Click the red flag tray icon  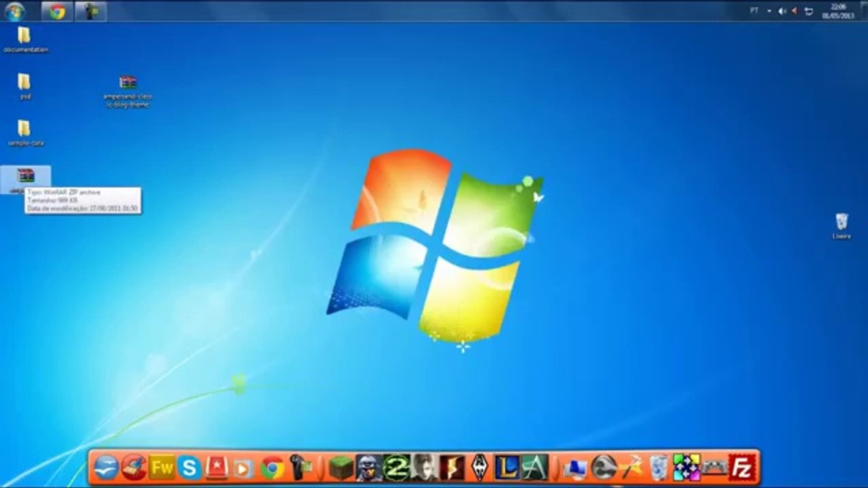(795, 11)
